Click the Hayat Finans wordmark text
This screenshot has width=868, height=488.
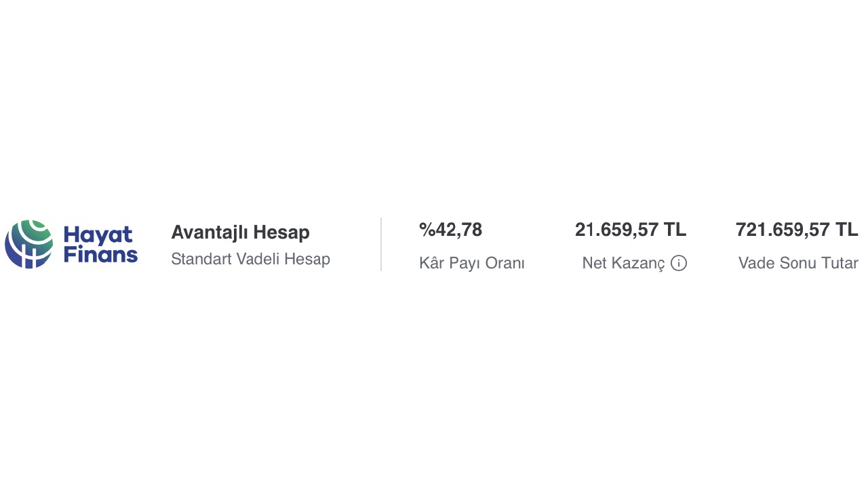[x=100, y=245]
